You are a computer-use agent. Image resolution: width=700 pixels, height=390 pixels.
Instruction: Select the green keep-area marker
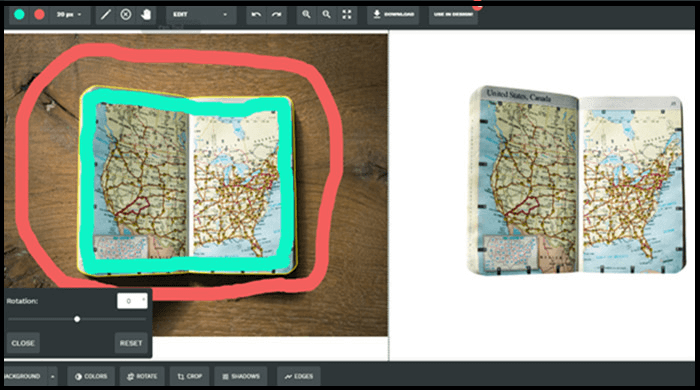point(19,14)
